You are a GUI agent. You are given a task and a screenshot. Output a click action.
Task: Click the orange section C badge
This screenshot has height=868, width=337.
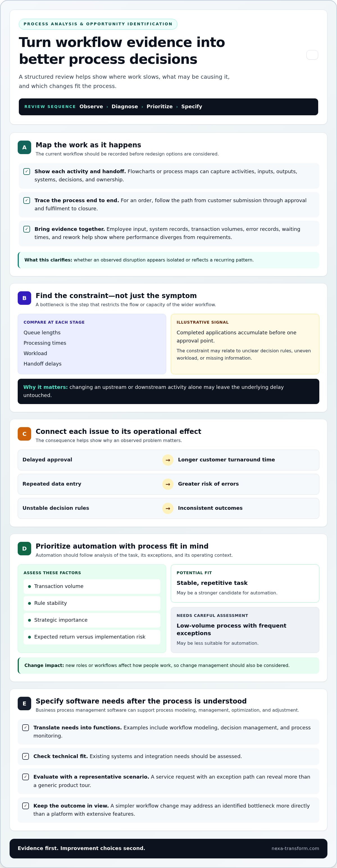pos(24,434)
